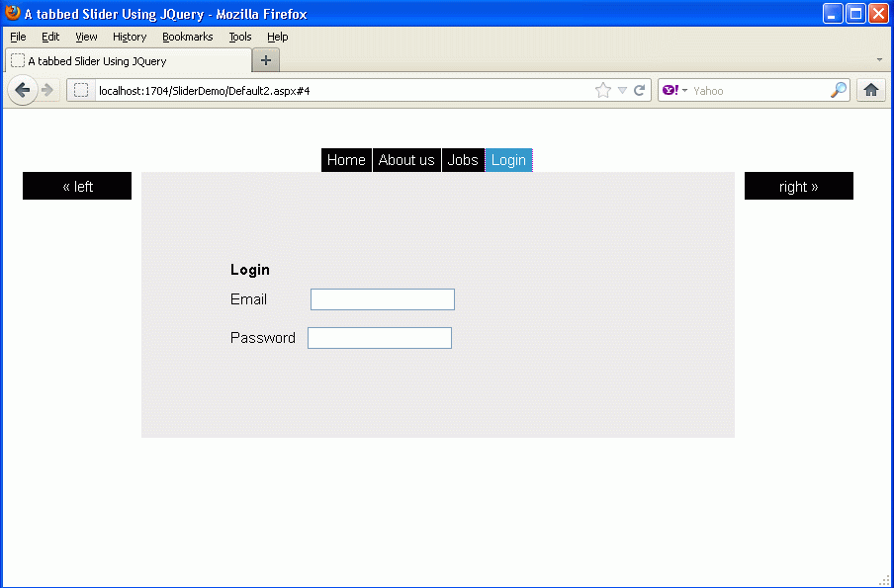Expand the address bar history dropdown arrow
Viewport: 894px width, 588px height.
click(x=623, y=91)
